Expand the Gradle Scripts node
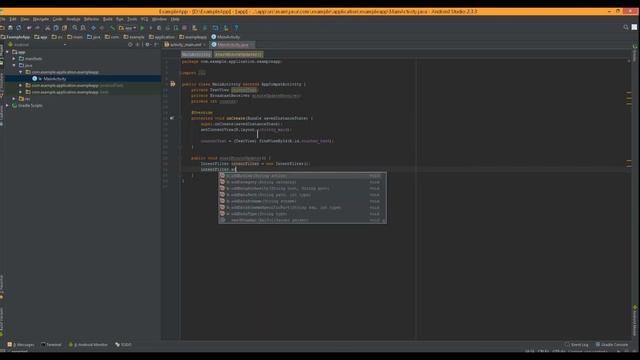640x360 pixels. 7,105
